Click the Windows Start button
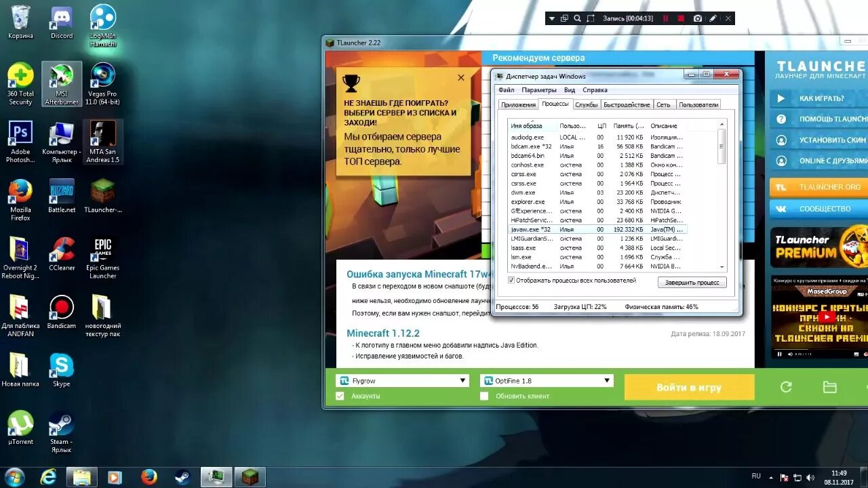This screenshot has width=868, height=488. (x=14, y=476)
